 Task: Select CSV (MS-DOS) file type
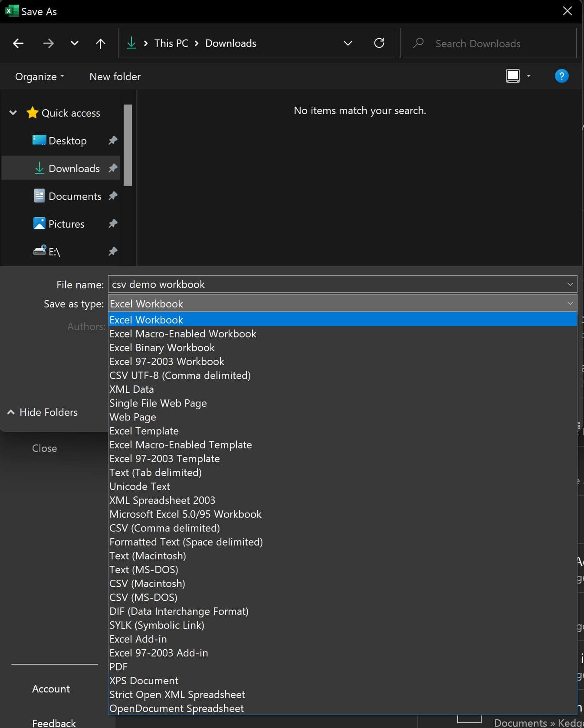click(x=342, y=597)
